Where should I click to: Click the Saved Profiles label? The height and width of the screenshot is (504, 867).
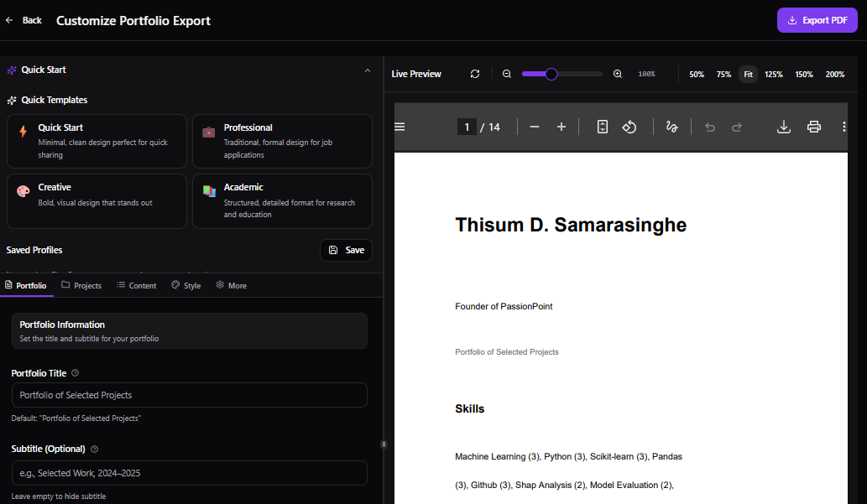(x=34, y=251)
